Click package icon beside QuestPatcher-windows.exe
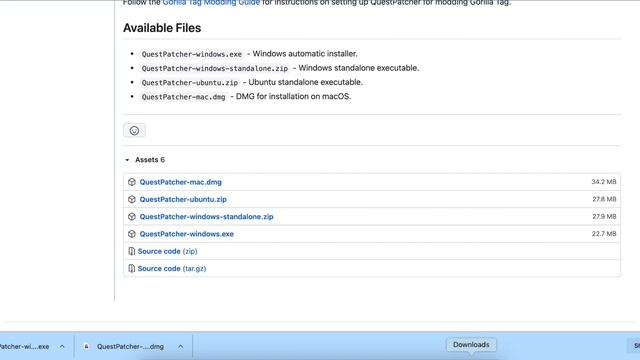This screenshot has height=360, width=640. click(x=131, y=234)
